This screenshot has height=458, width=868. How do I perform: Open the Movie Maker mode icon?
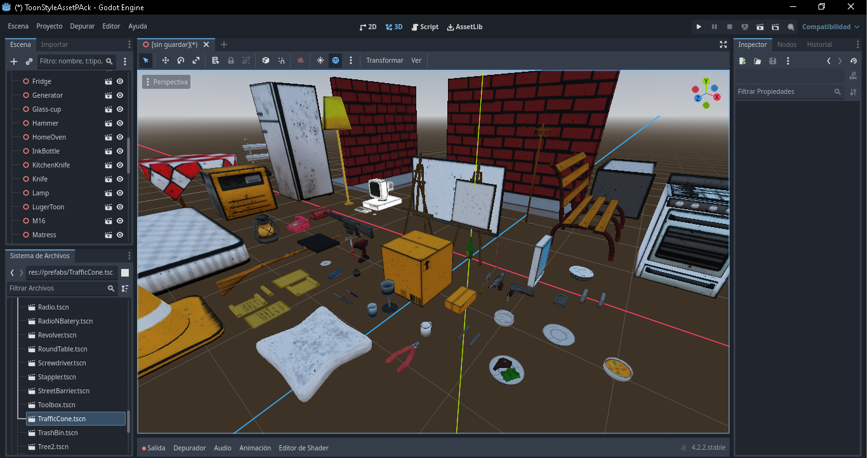pos(791,27)
